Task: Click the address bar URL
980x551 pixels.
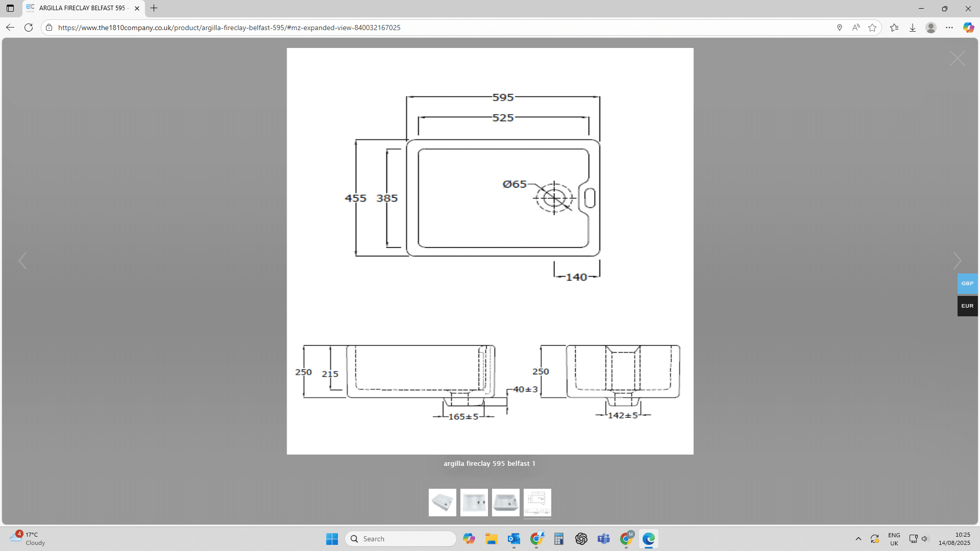Action: (x=229, y=28)
